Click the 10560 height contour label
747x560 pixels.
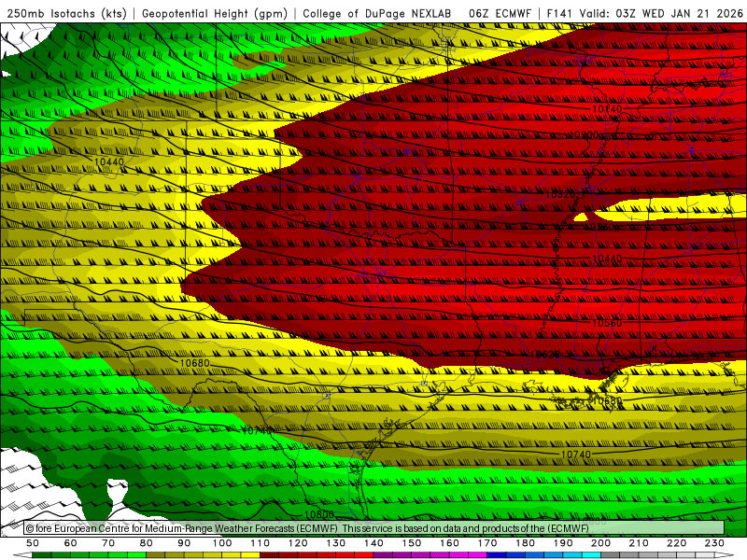607,323
